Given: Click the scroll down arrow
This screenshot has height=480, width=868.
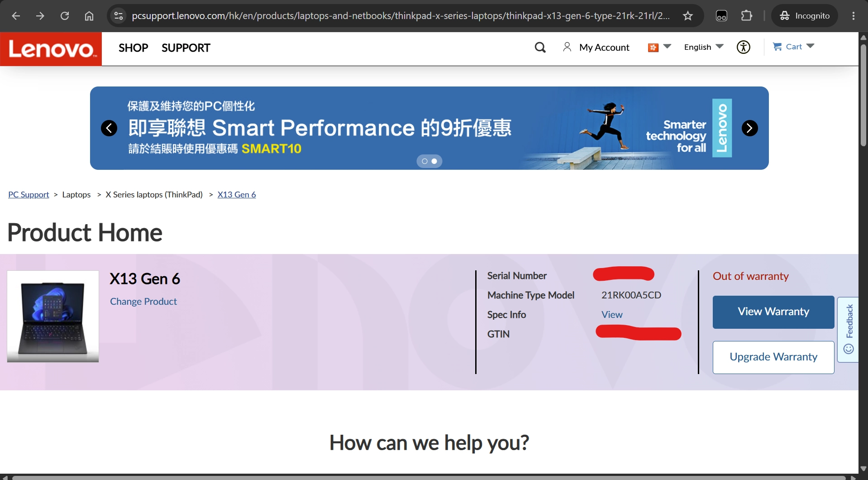Looking at the screenshot, I should pos(863,469).
